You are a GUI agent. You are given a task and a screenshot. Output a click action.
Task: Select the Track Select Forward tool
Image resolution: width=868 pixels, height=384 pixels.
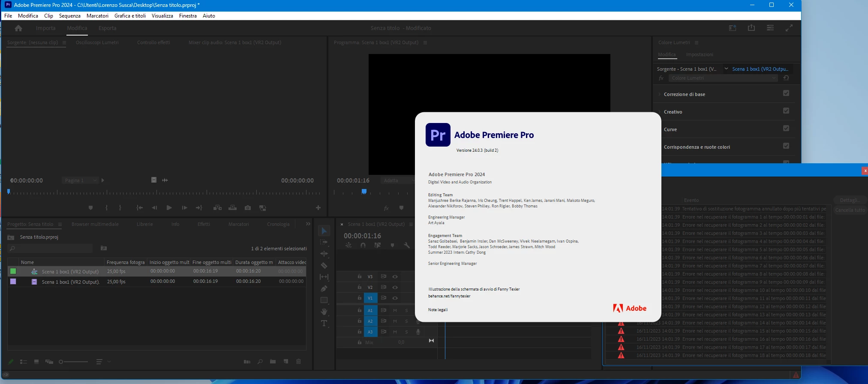pyautogui.click(x=324, y=243)
